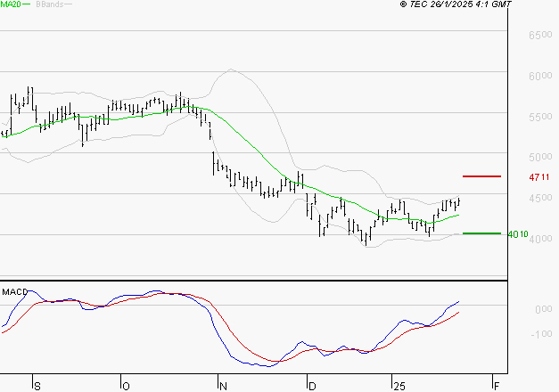The height and width of the screenshot is (392, 559).
Task: Click the 5500 price axis label
Action: (x=540, y=117)
